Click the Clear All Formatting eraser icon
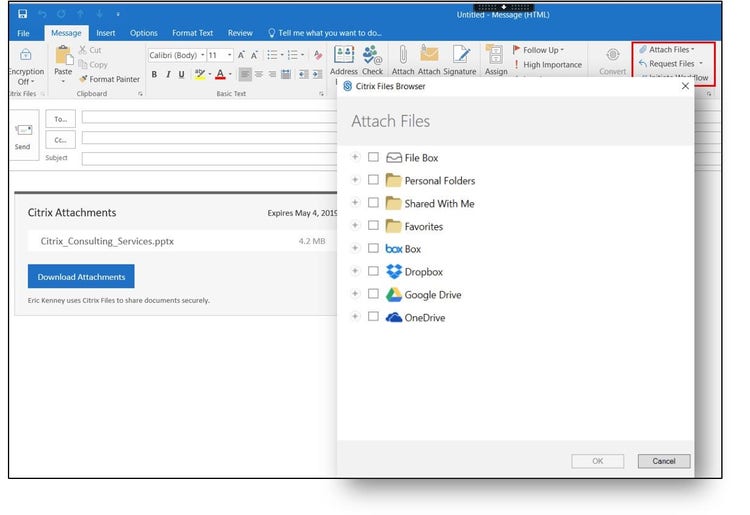The image size is (750, 515). [x=318, y=55]
